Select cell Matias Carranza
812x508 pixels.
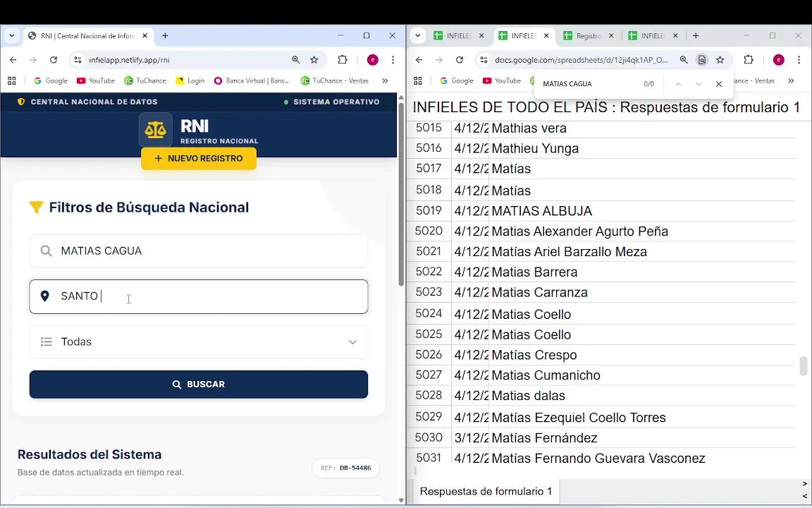[641, 292]
